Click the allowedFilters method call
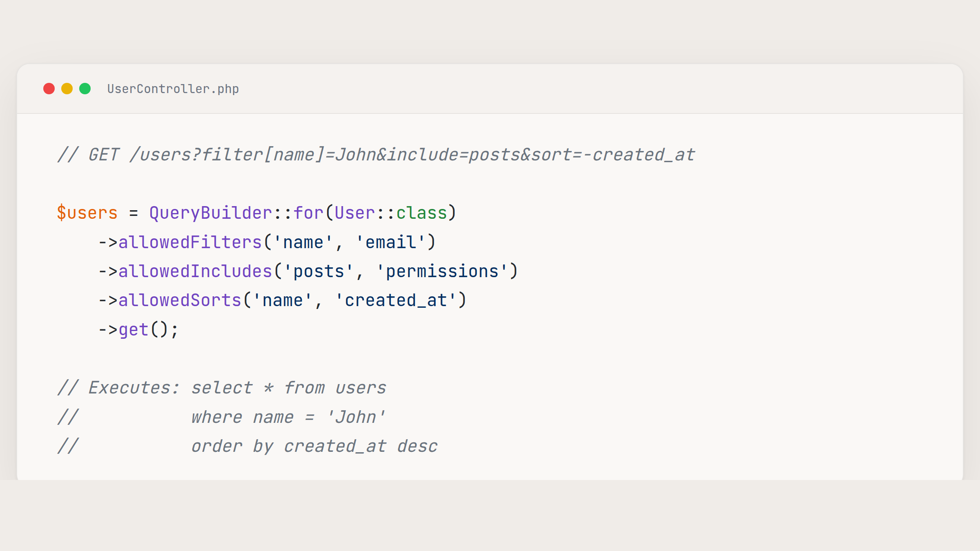This screenshot has width=980, height=551. click(x=190, y=242)
